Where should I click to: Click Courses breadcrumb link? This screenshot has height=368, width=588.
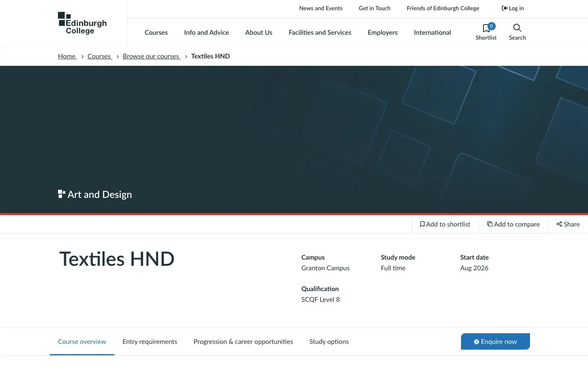[x=100, y=56]
